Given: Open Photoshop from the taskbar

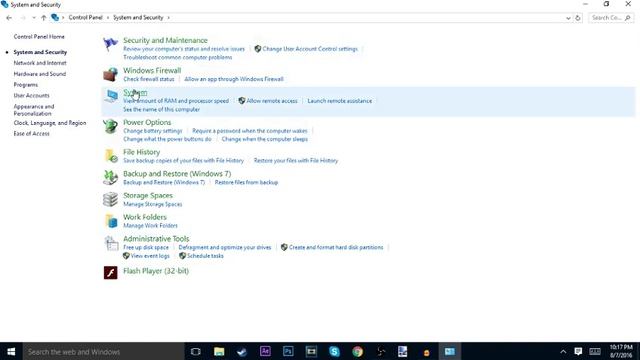Looking at the screenshot, I should (x=288, y=351).
